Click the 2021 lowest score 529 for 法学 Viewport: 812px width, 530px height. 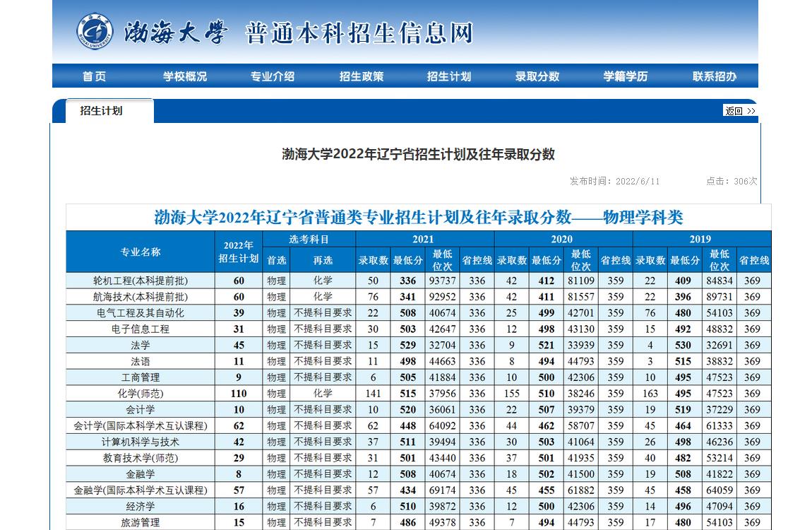coord(407,345)
